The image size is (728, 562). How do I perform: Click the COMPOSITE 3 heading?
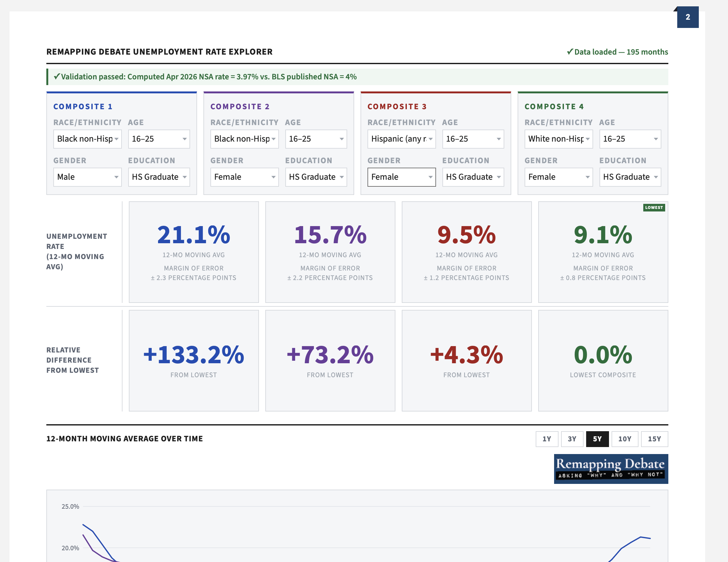coord(397,107)
